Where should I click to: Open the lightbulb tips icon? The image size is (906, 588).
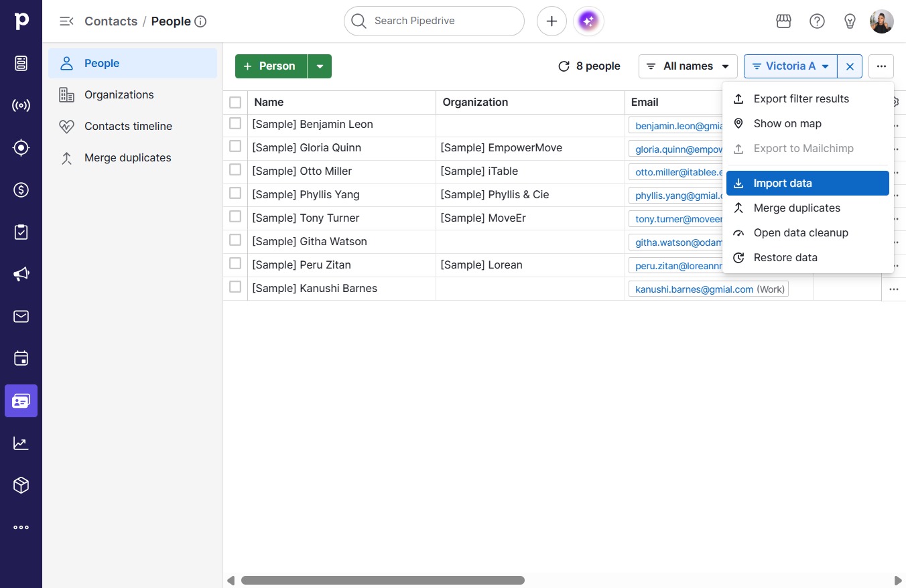[x=850, y=21]
